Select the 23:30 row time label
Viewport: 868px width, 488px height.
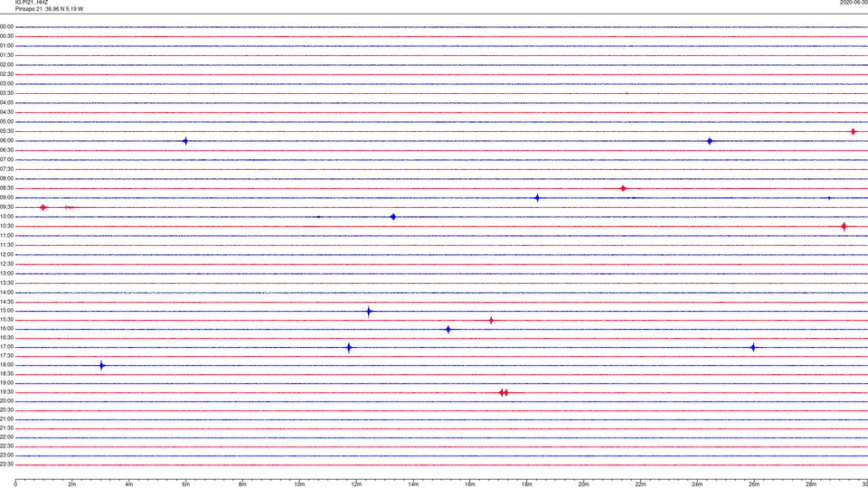[6, 465]
